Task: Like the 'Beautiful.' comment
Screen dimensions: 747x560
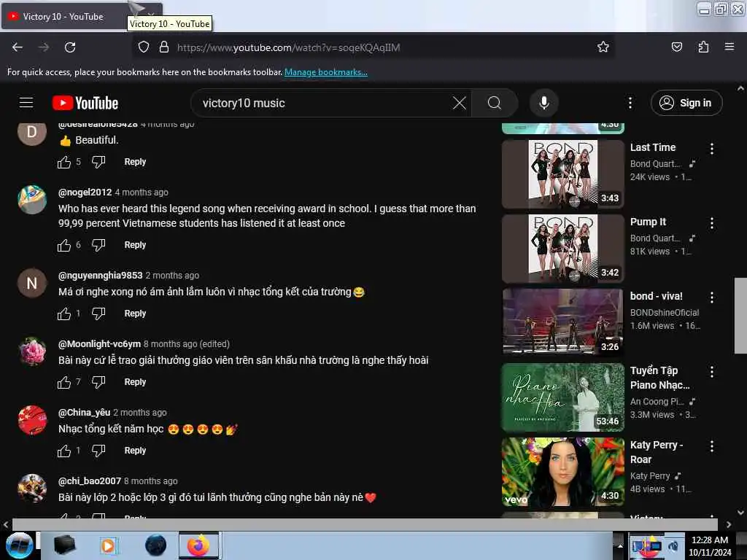Action: pyautogui.click(x=64, y=162)
